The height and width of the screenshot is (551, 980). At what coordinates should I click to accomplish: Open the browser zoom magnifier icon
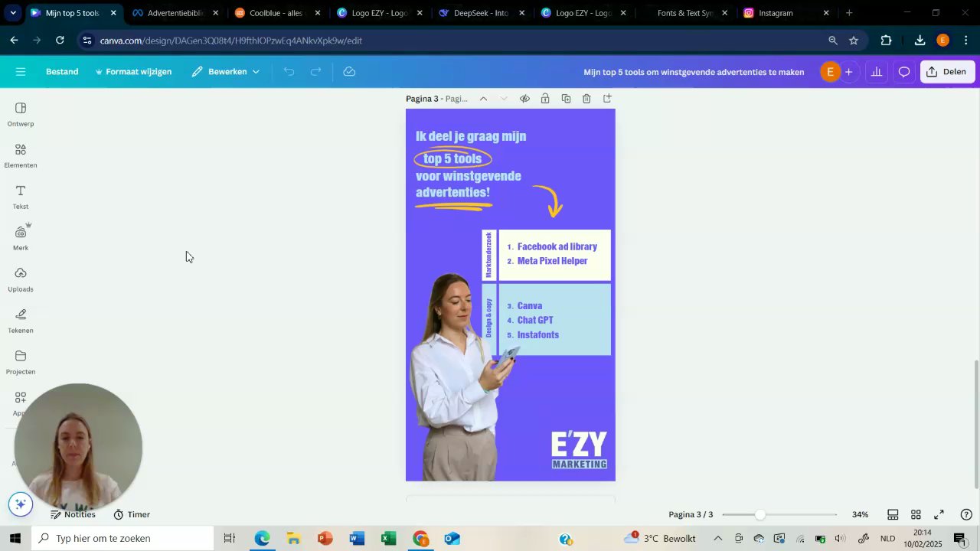[832, 41]
